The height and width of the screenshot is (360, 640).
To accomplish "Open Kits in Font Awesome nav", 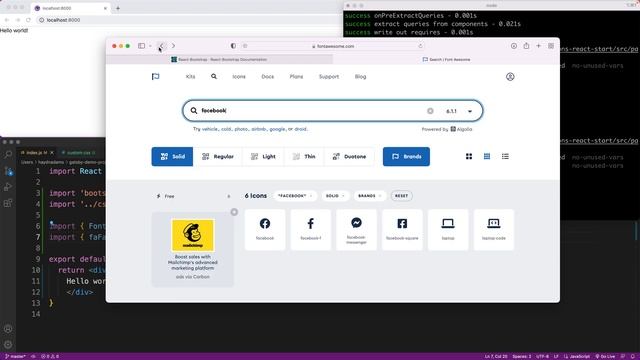I will pyautogui.click(x=190, y=77).
